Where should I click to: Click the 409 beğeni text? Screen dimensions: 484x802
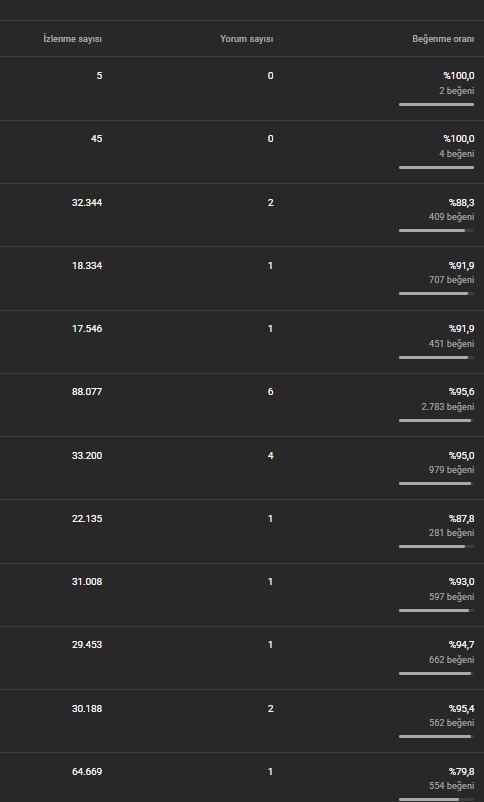coord(451,217)
